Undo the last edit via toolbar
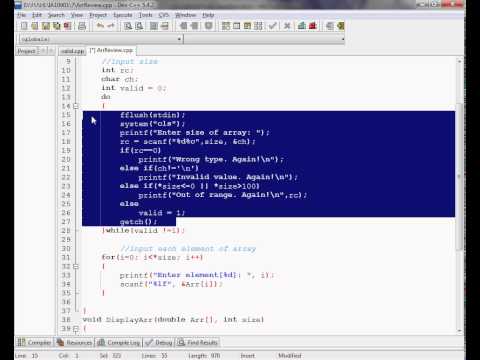The width and height of the screenshot is (480, 360). pyautogui.click(x=100, y=26)
